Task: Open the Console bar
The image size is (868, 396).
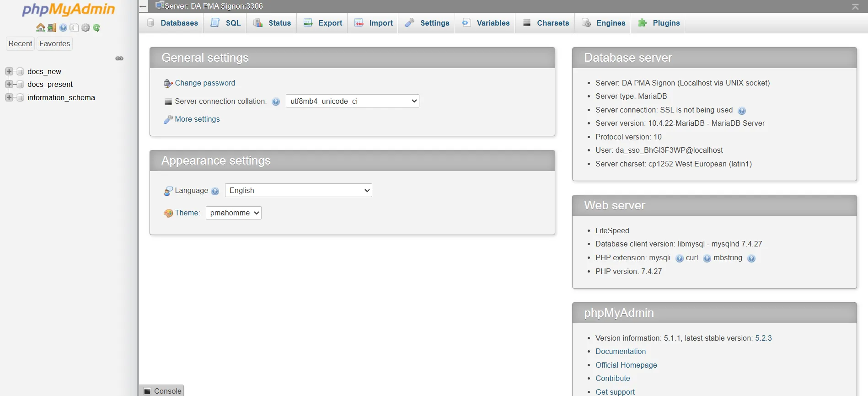Action: (x=161, y=391)
